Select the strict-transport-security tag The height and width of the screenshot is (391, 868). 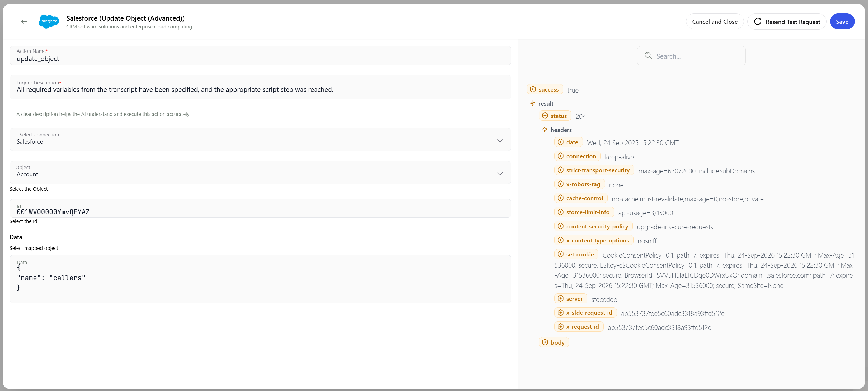[x=594, y=170]
